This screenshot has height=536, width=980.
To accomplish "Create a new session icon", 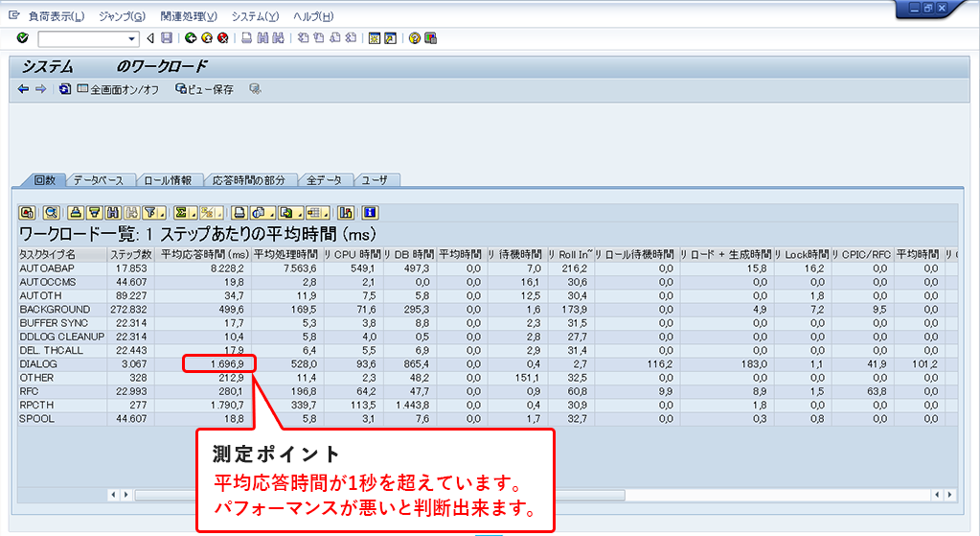I will click(375, 38).
